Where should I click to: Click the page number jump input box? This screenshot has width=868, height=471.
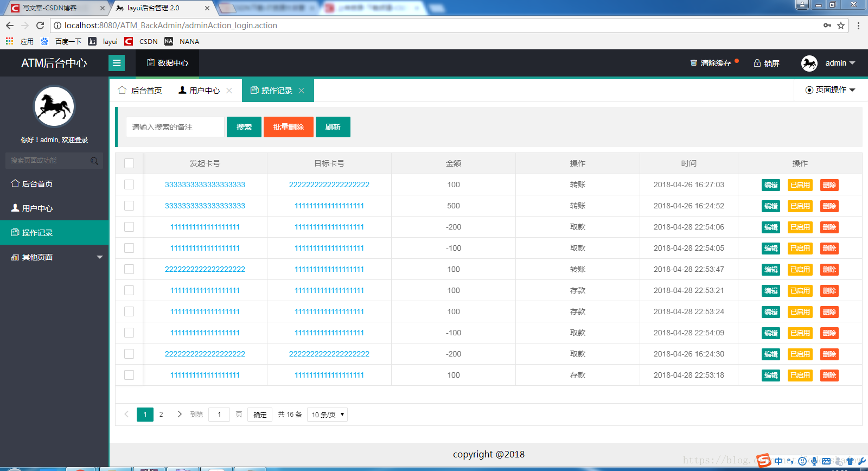219,415
